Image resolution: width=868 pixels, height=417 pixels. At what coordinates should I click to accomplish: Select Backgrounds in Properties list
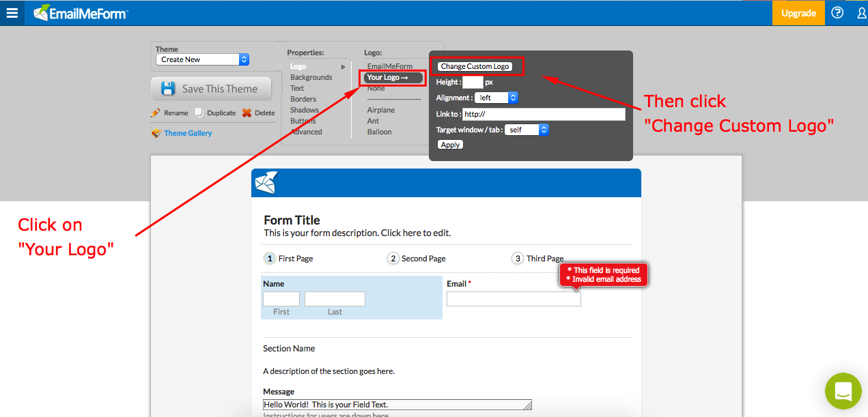311,78
